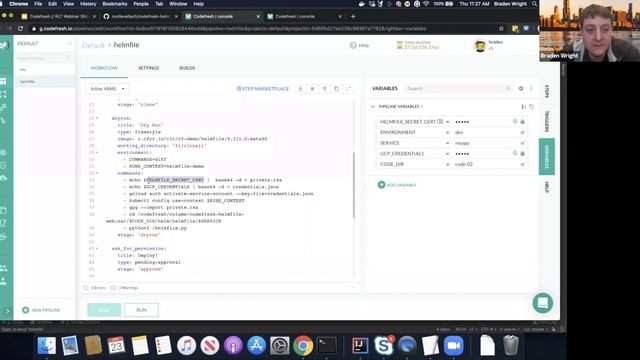Open Skype from the Dock
This screenshot has height=360, width=640.
384,346
